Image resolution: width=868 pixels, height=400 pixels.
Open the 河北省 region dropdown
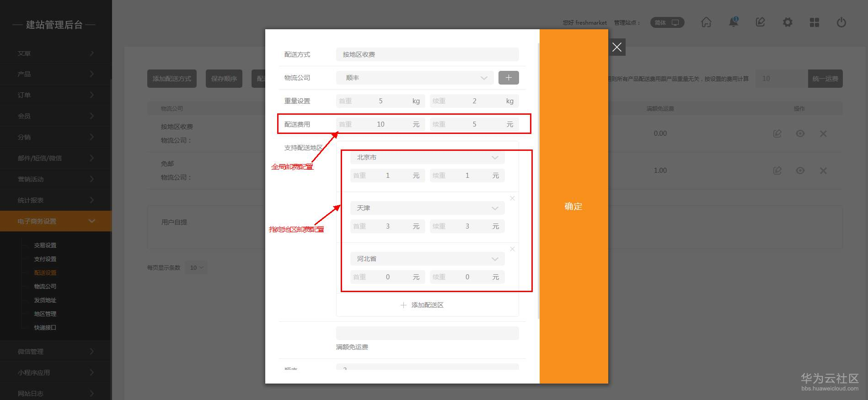pyautogui.click(x=428, y=259)
